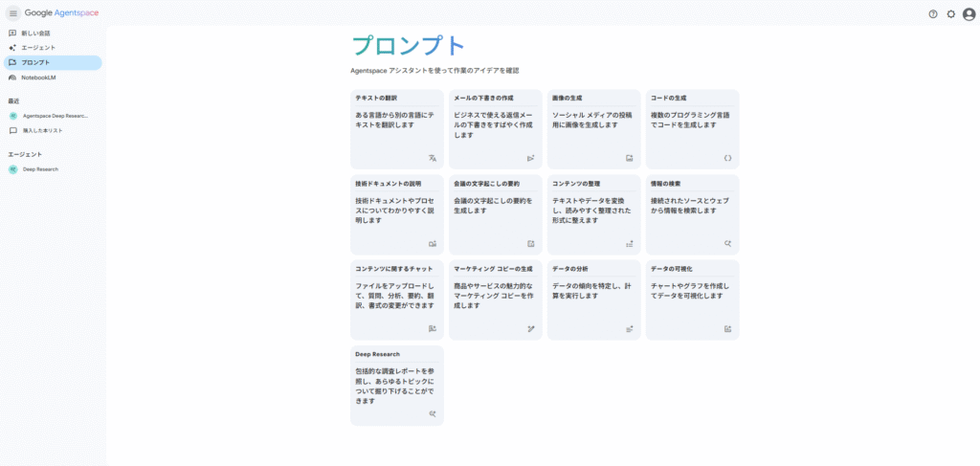Click subtitle Agentspace アシスタントを使って作業のアイデアを確認
This screenshot has height=466, width=980.
435,71
